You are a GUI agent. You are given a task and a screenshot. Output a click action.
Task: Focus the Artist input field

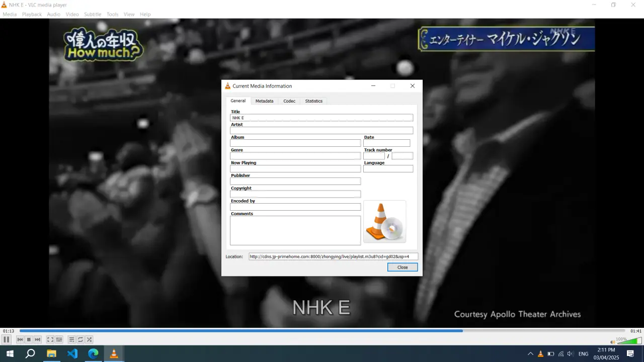coord(321,131)
